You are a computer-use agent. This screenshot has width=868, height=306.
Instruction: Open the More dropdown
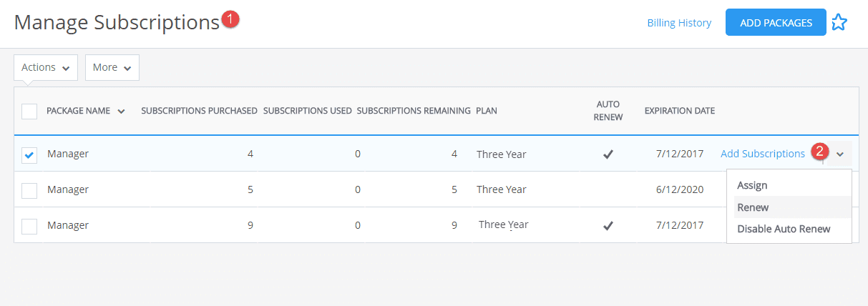point(112,67)
